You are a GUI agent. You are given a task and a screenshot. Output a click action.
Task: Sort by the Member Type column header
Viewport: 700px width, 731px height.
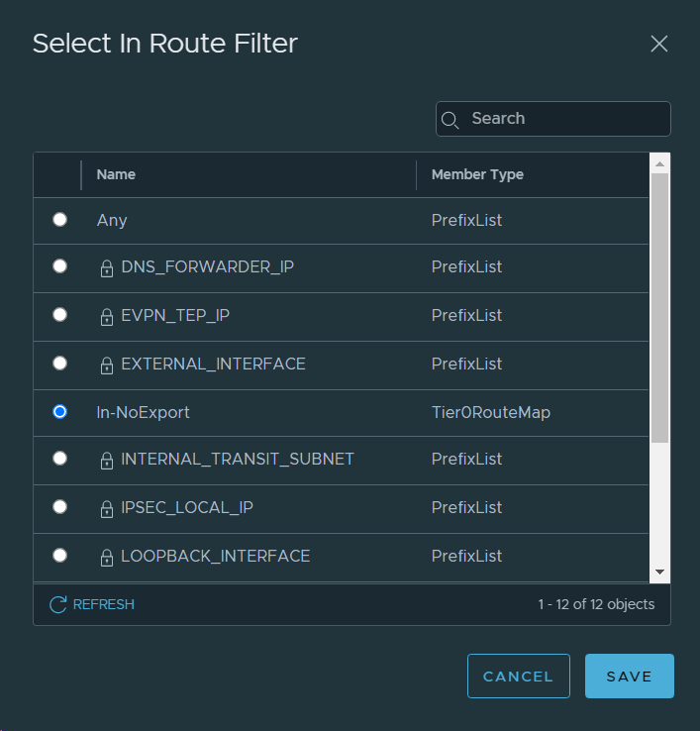477,174
